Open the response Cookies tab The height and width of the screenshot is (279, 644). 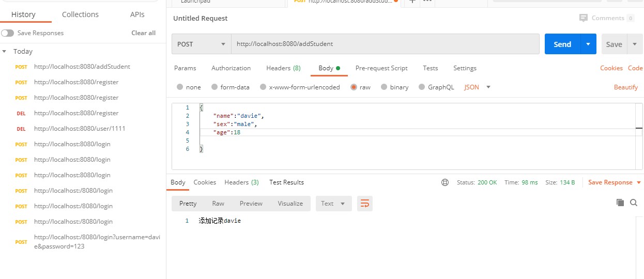point(205,182)
